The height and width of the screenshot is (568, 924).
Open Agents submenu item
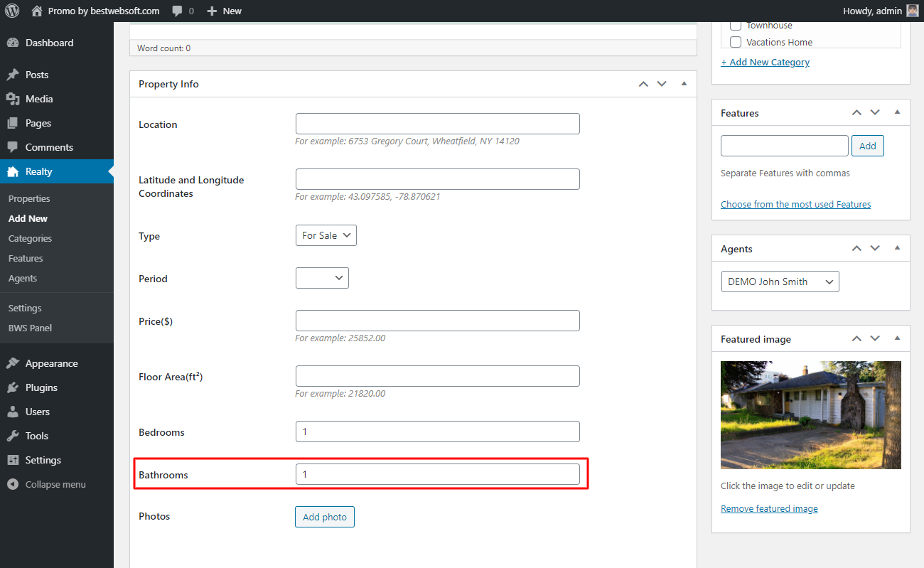point(23,278)
